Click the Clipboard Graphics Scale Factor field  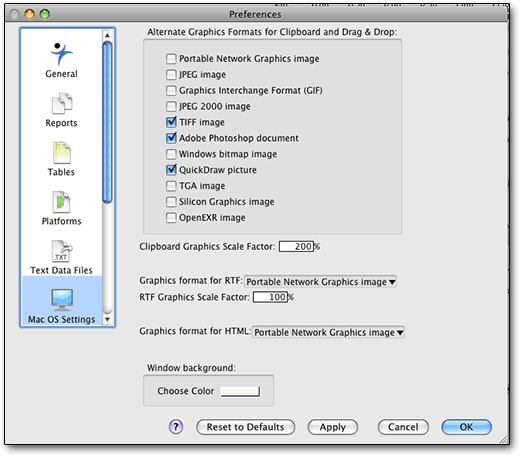tap(296, 246)
